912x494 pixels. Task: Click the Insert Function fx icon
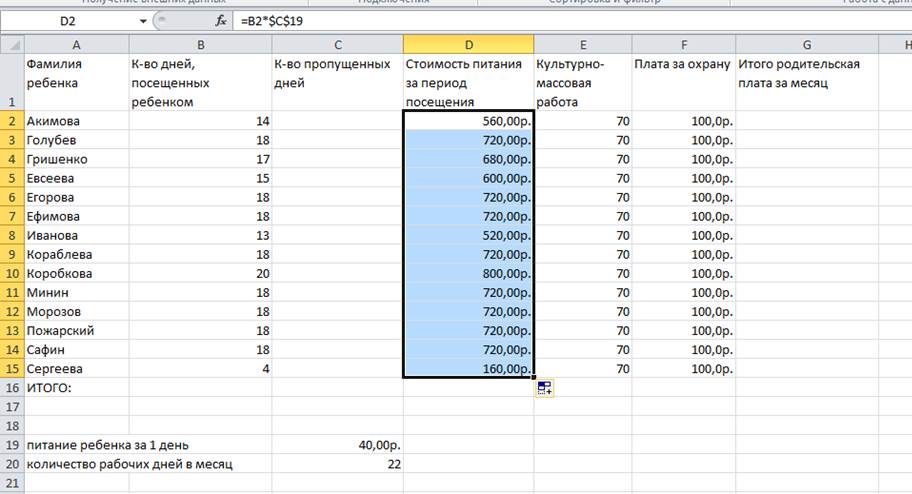pos(221,22)
